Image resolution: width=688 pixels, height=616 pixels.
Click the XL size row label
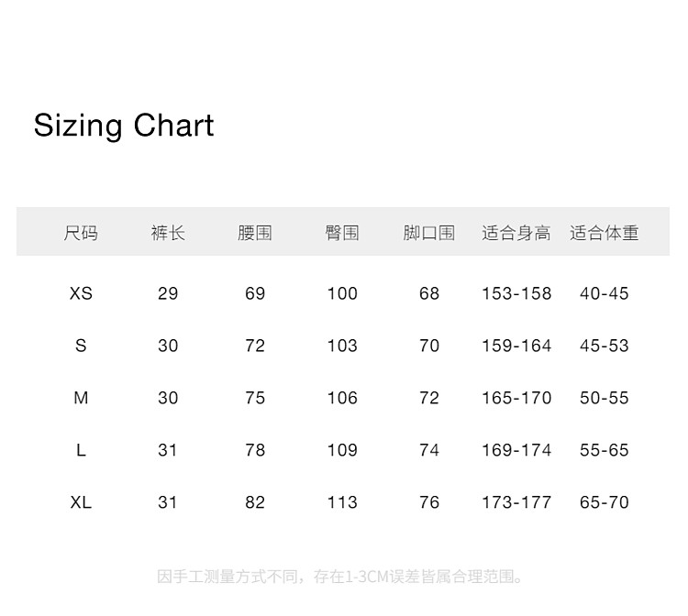[x=81, y=502]
